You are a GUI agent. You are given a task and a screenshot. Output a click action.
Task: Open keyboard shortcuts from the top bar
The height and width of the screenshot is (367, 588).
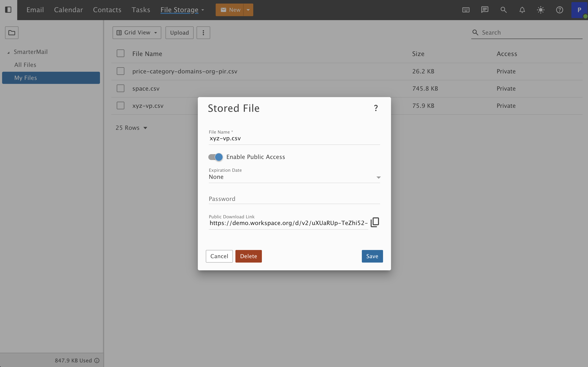(466, 10)
